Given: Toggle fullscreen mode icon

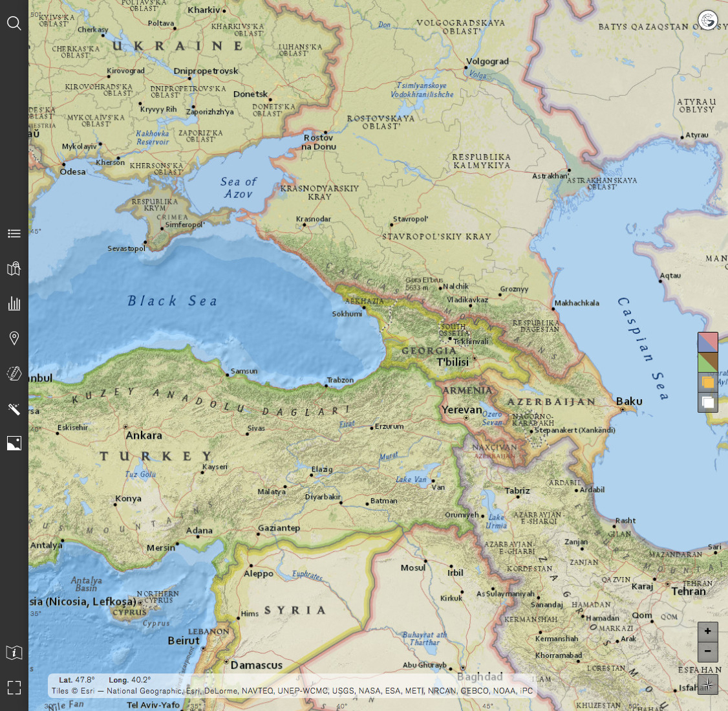Looking at the screenshot, I should point(14,687).
